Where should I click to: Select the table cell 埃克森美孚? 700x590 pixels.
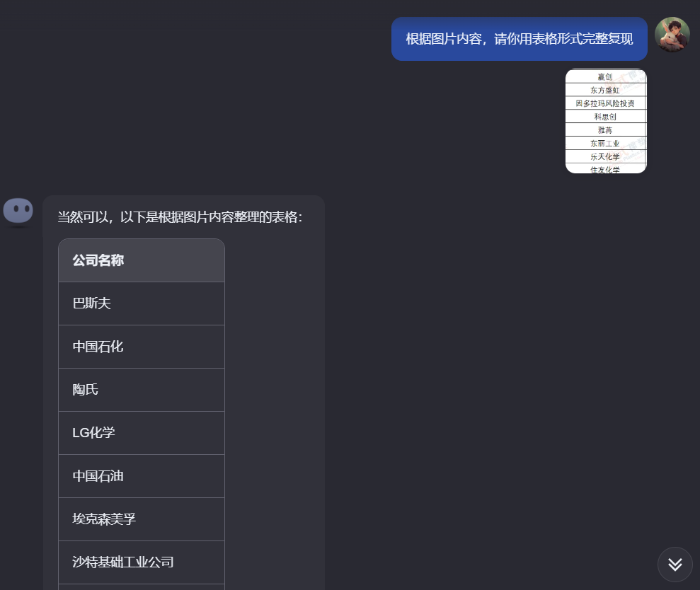pos(142,519)
